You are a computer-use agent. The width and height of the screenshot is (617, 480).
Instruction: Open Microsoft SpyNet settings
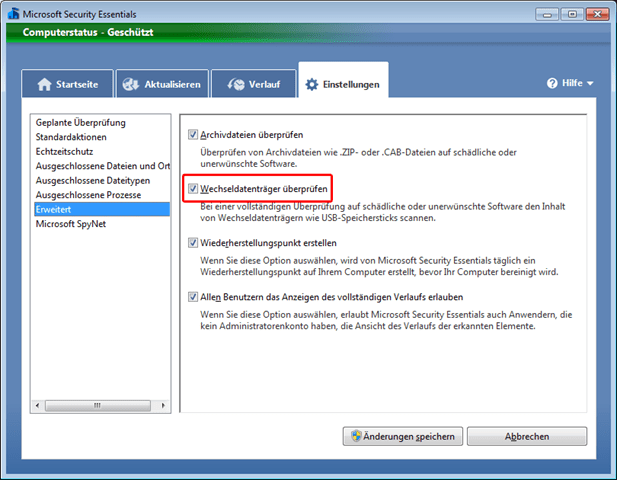102,224
